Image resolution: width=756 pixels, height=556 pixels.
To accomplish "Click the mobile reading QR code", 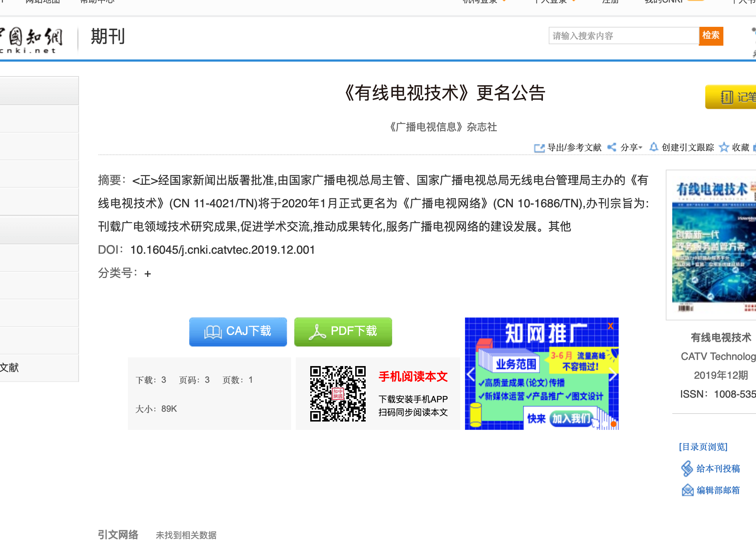I will click(337, 394).
